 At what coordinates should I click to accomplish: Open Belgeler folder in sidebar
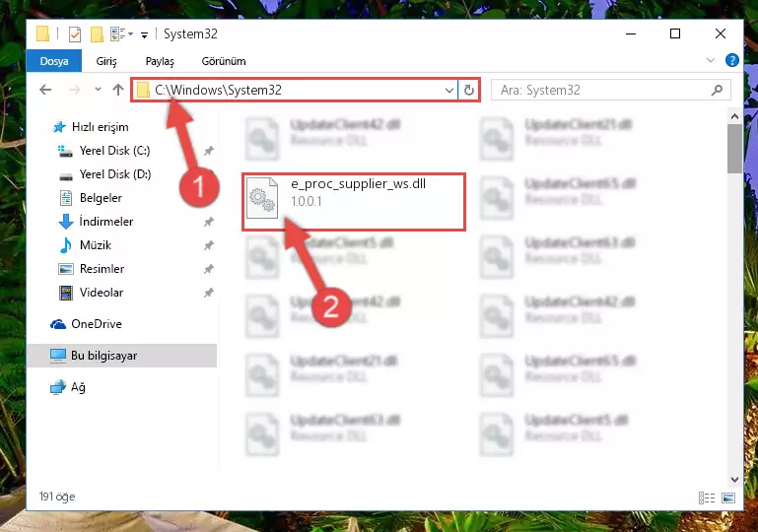point(101,198)
